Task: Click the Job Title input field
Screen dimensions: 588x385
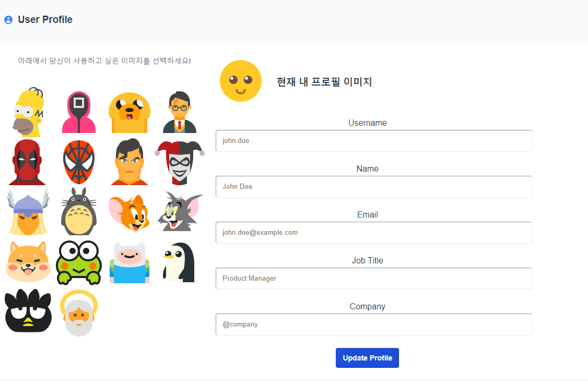Action: tap(374, 279)
